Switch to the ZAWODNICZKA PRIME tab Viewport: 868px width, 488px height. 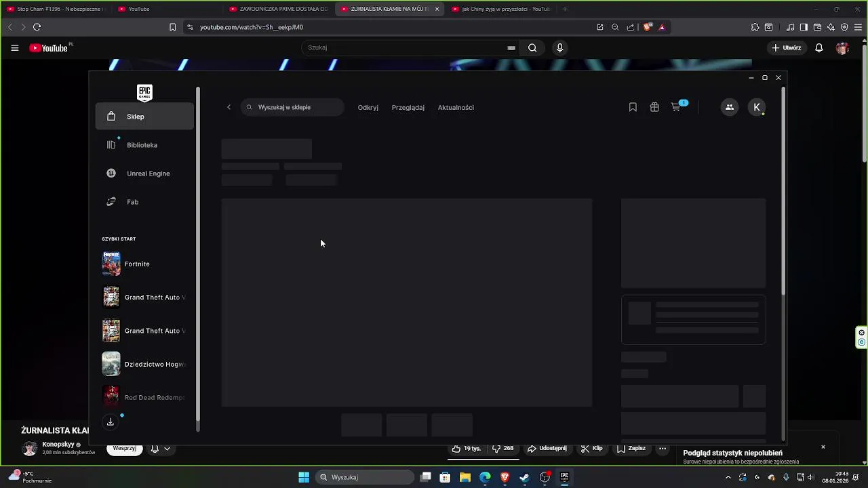pyautogui.click(x=279, y=9)
